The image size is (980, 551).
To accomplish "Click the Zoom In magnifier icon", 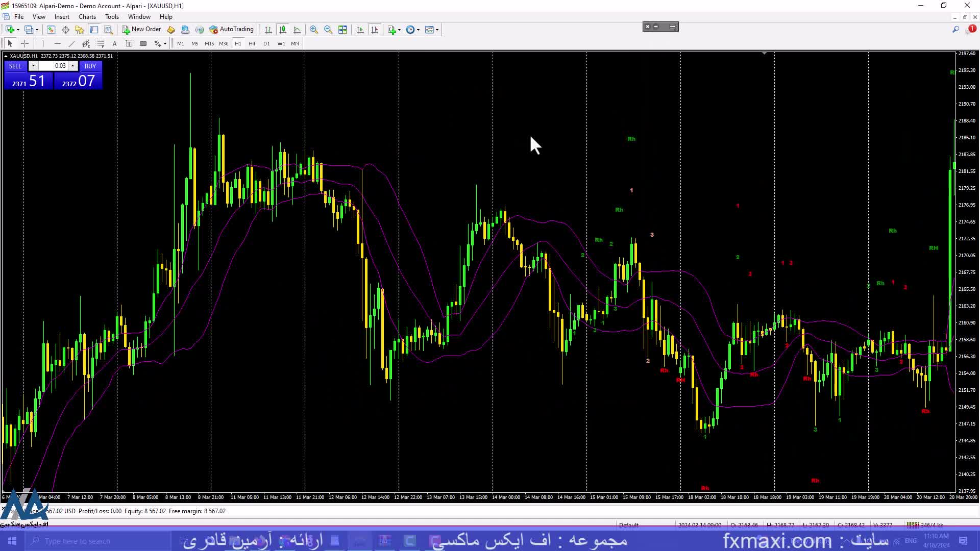I will (x=313, y=30).
